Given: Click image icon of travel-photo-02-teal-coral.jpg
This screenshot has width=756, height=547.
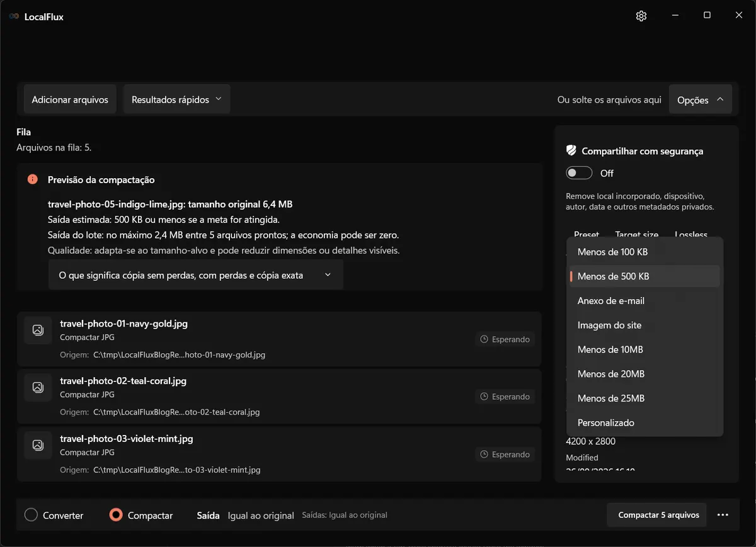Looking at the screenshot, I should pos(38,387).
